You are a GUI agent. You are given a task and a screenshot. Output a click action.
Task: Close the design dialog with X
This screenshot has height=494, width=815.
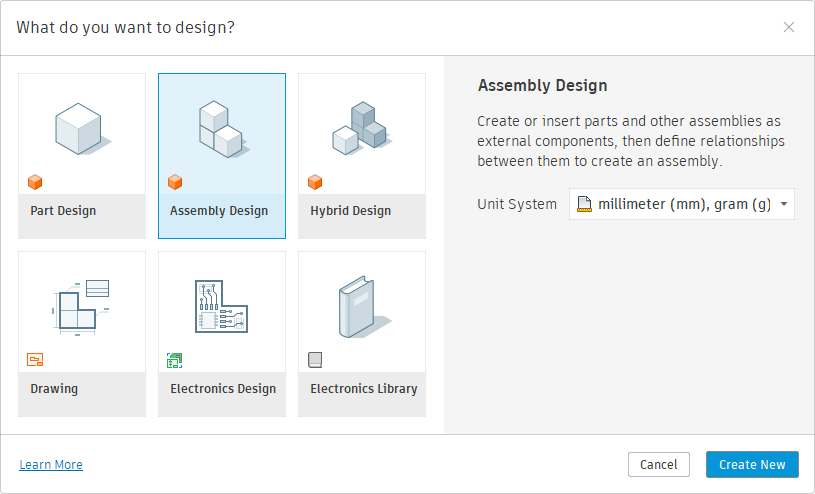pyautogui.click(x=789, y=27)
